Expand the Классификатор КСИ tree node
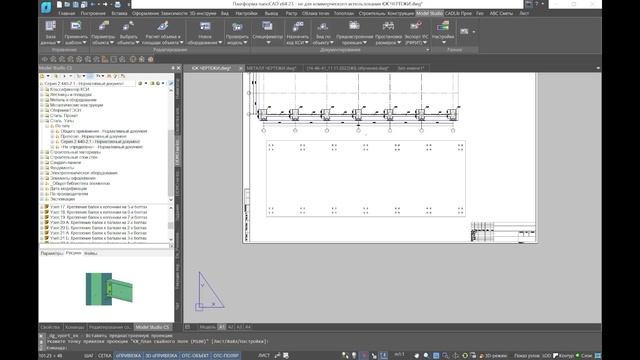The width and height of the screenshot is (640, 360). 42,89
